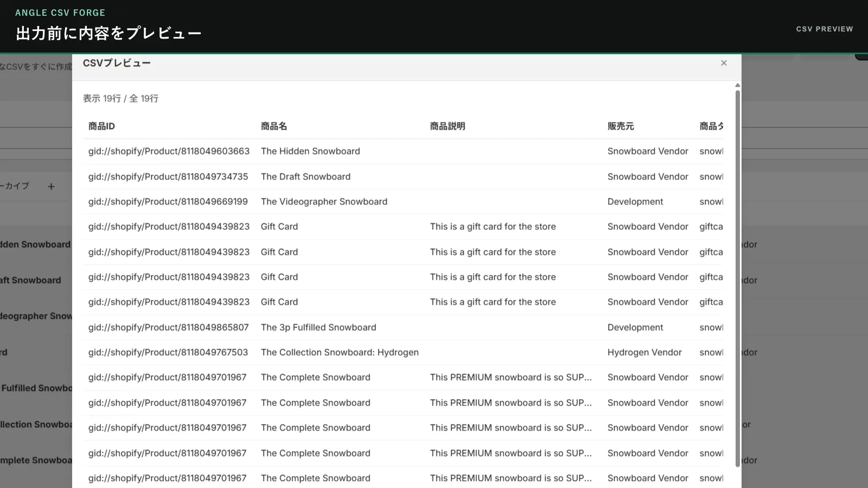
Task: Click the scroll up arrow of preview
Action: click(737, 85)
